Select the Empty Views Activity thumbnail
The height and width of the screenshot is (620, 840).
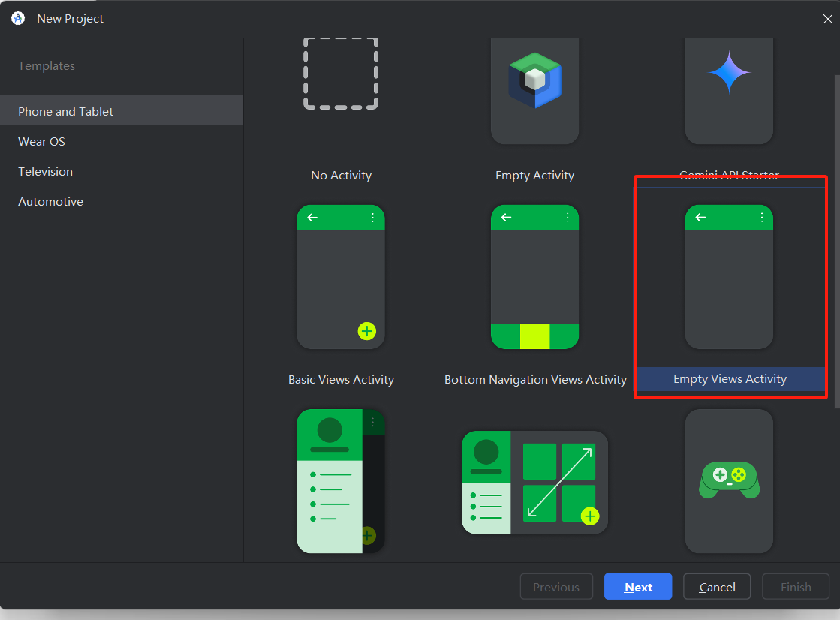point(729,276)
